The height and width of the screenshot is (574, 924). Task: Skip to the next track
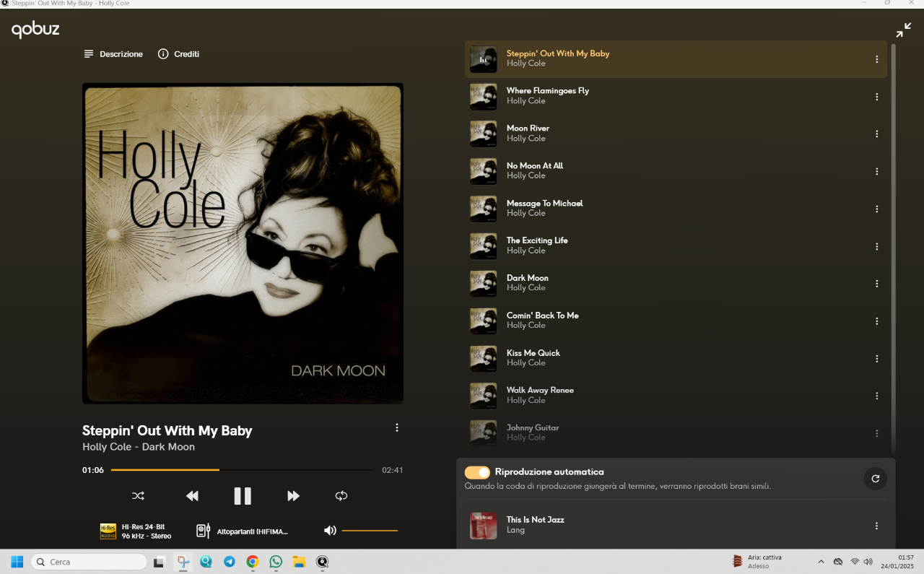293,496
